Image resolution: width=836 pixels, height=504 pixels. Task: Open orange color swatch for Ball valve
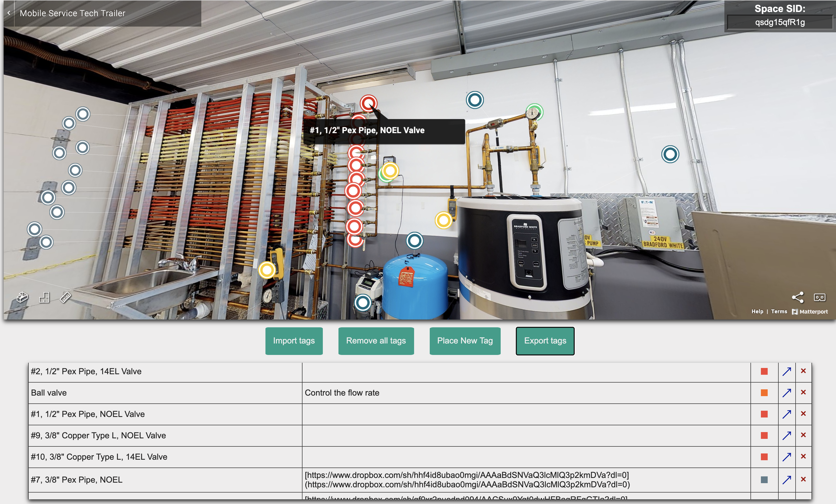pyautogui.click(x=764, y=393)
